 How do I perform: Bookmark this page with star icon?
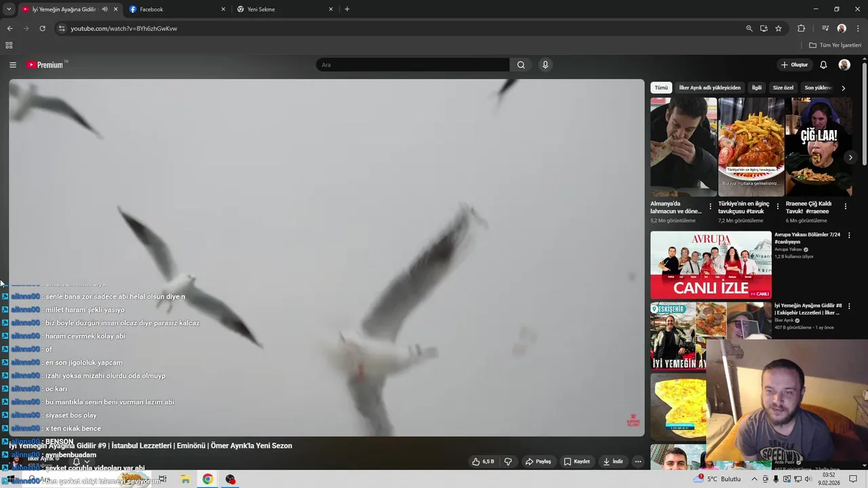coord(778,28)
